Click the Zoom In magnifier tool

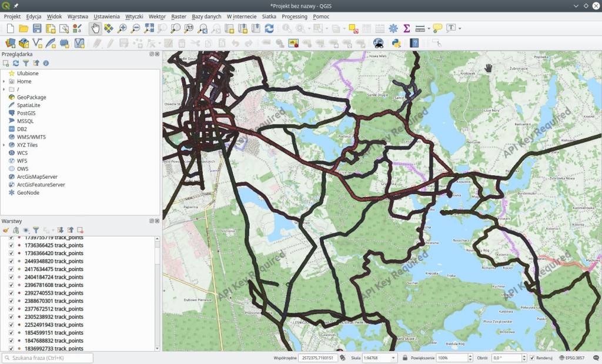point(122,28)
